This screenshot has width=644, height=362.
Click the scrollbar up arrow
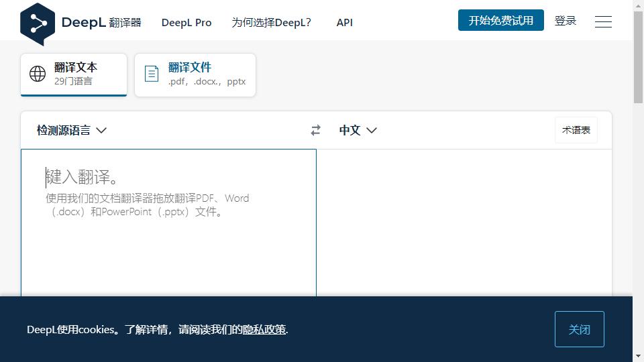coord(638,5)
